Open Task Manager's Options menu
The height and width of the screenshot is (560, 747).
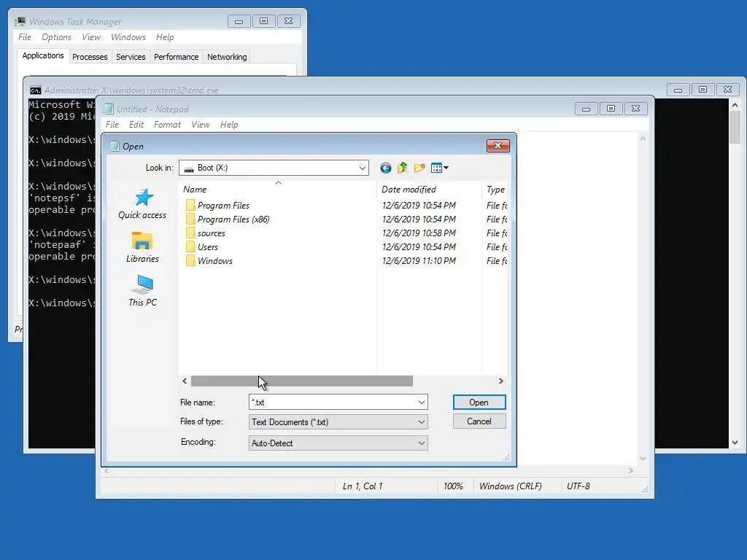point(56,37)
